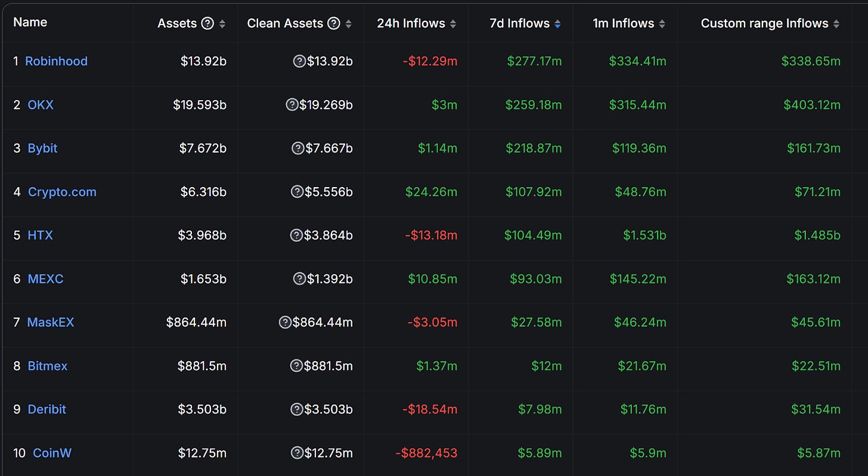868x476 pixels.
Task: Open the Bitmex exchange link
Action: [48, 365]
